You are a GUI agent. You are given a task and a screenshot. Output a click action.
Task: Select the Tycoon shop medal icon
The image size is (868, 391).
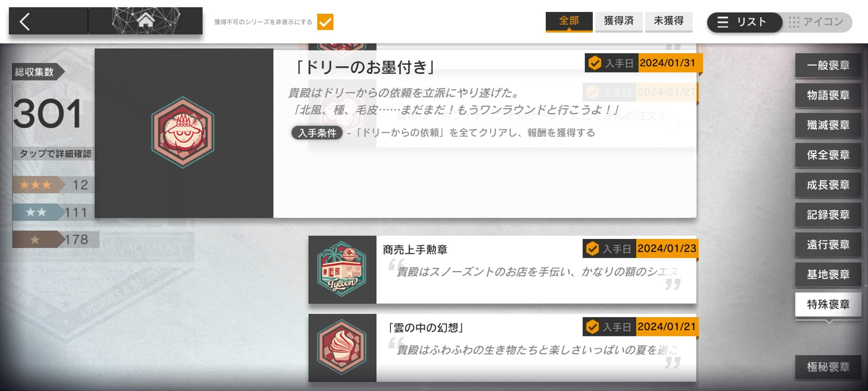click(342, 269)
